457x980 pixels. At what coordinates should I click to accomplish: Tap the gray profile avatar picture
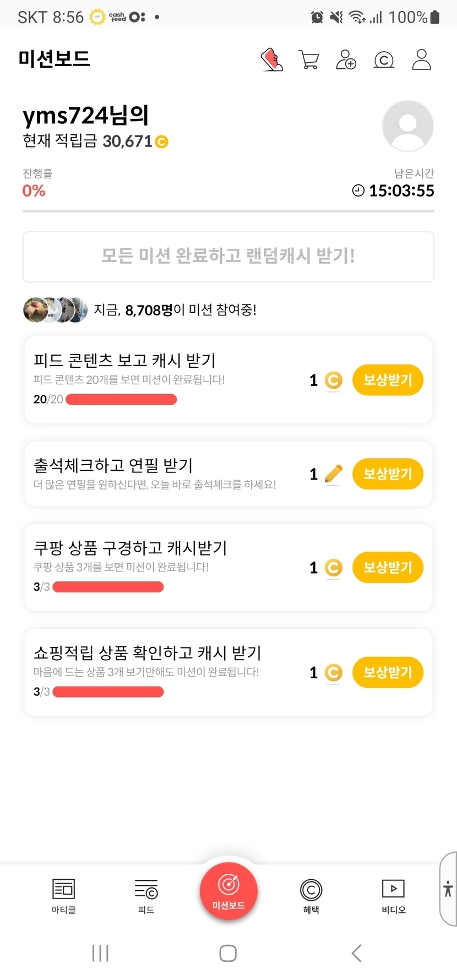[407, 126]
